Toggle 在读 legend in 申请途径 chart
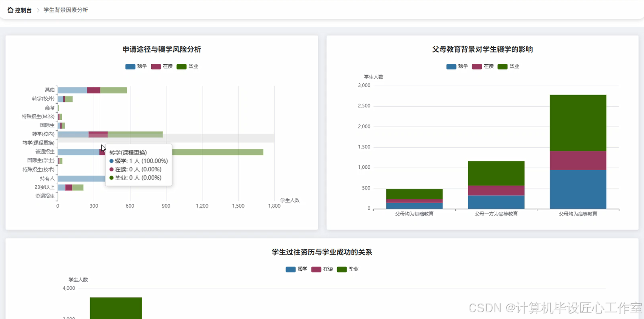 (x=161, y=66)
